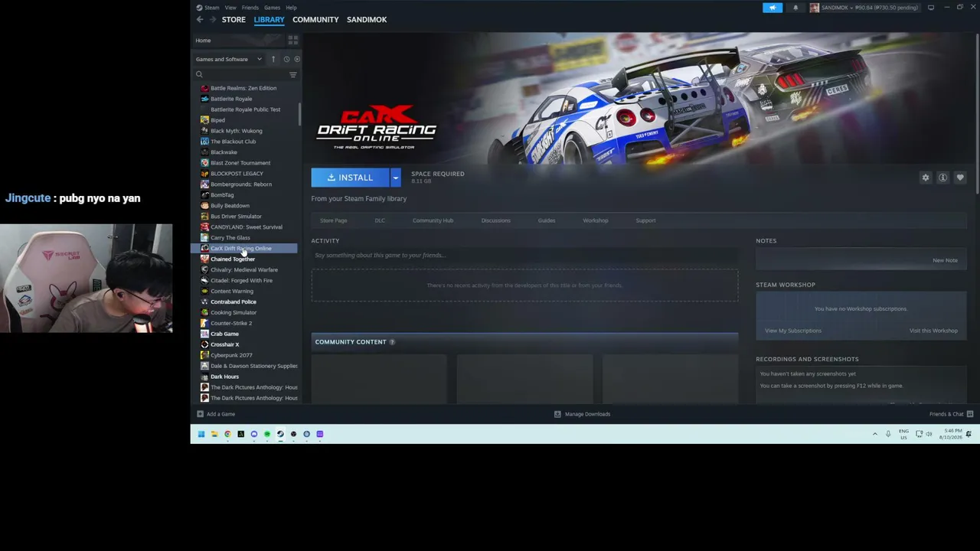
Task: Open the notifications bell
Action: [795, 8]
